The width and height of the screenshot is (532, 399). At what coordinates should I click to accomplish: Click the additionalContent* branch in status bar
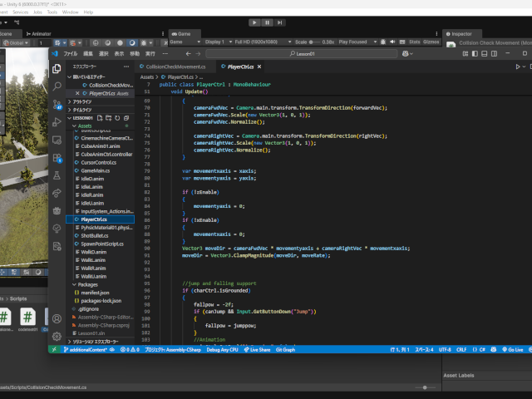click(85, 350)
